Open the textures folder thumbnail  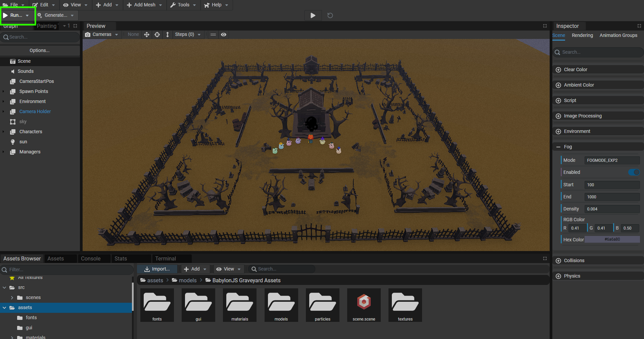[405, 305]
